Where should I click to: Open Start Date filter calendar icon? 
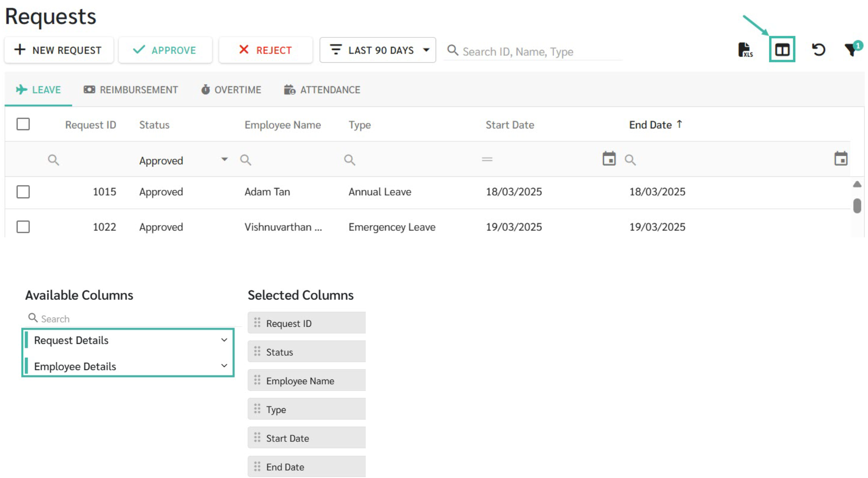click(x=609, y=159)
